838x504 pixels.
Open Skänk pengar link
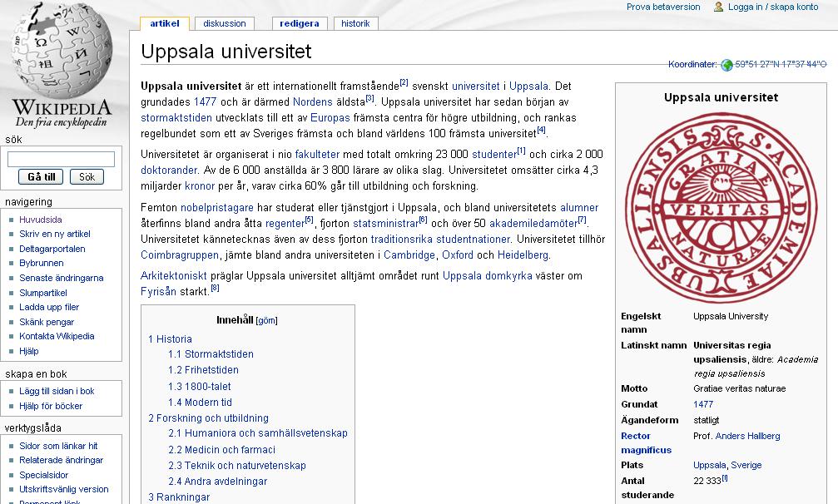point(47,322)
